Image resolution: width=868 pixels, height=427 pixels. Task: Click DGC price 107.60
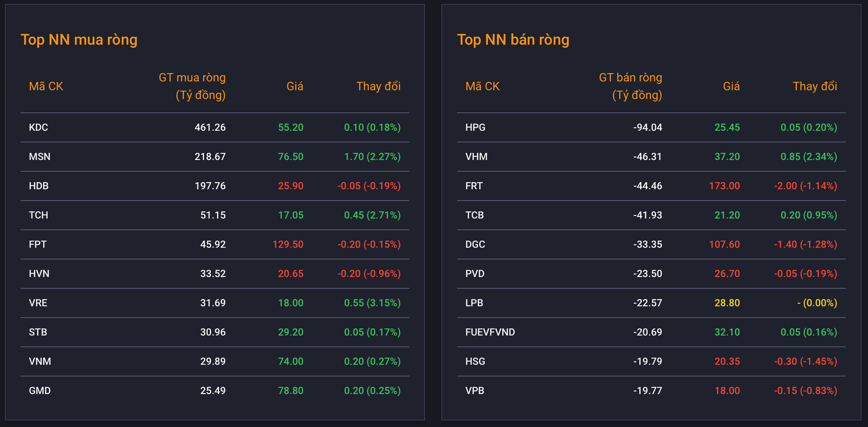point(724,244)
